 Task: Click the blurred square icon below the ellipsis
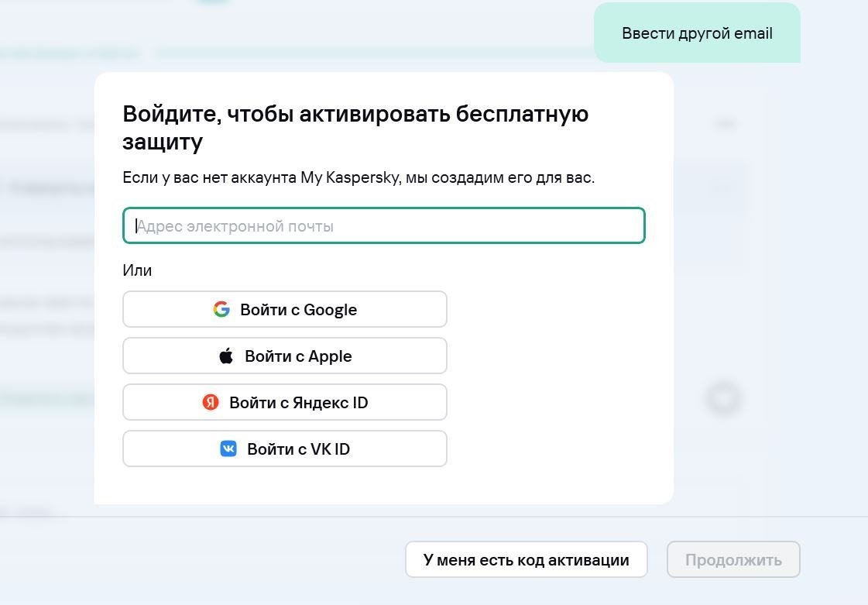coord(723,187)
